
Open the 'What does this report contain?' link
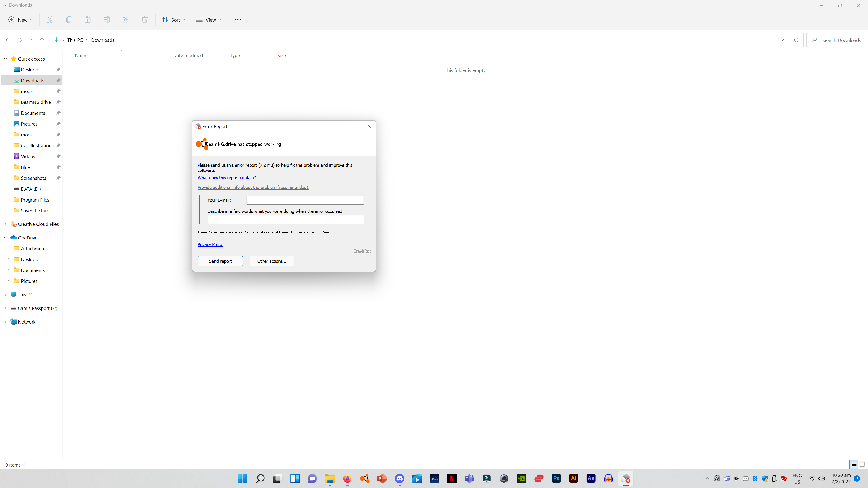tap(226, 178)
